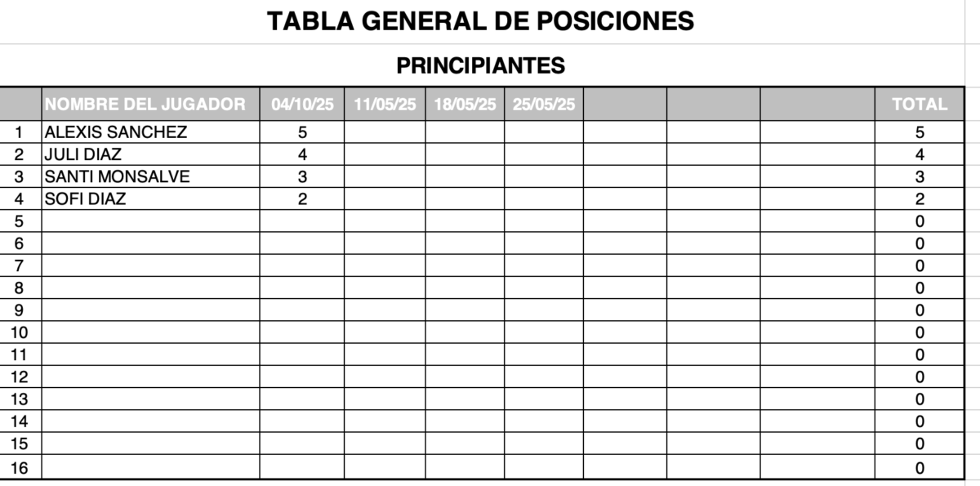Image resolution: width=980 pixels, height=486 pixels.
Task: Select Juli Diaz's 04/10/25 score of 4
Action: click(302, 154)
